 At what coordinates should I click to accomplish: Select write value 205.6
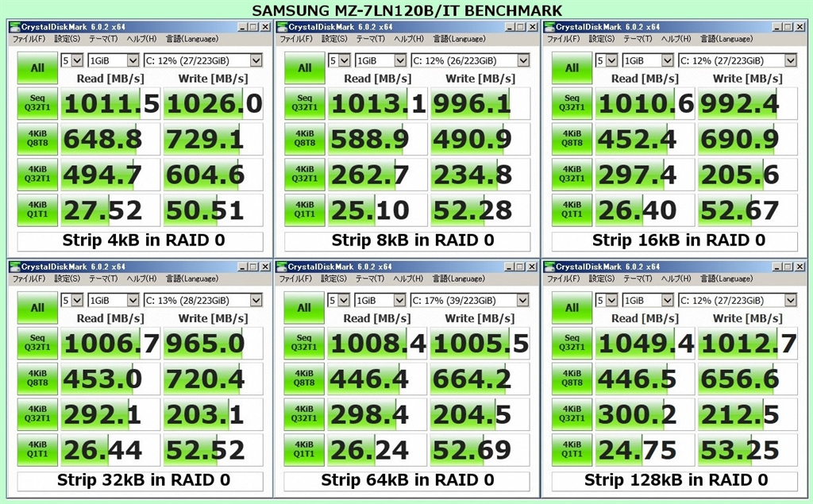(748, 175)
